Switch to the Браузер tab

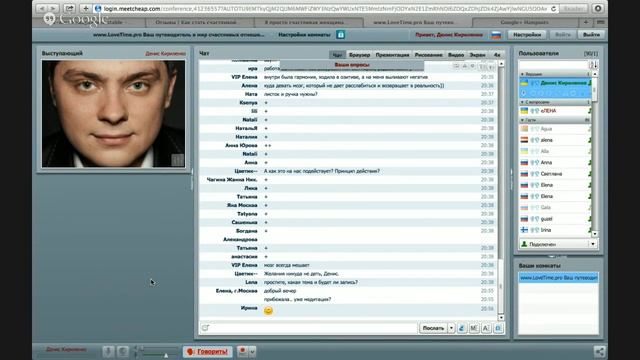(359, 55)
